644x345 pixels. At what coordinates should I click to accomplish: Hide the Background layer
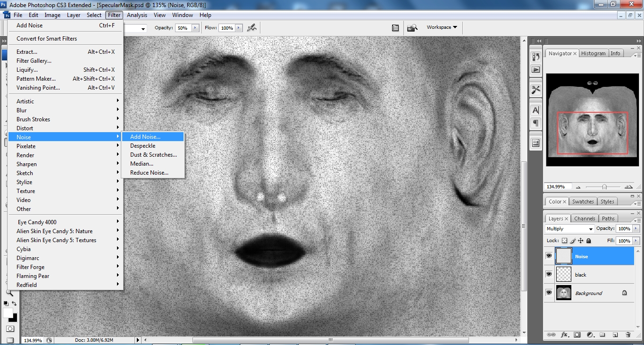(x=549, y=293)
